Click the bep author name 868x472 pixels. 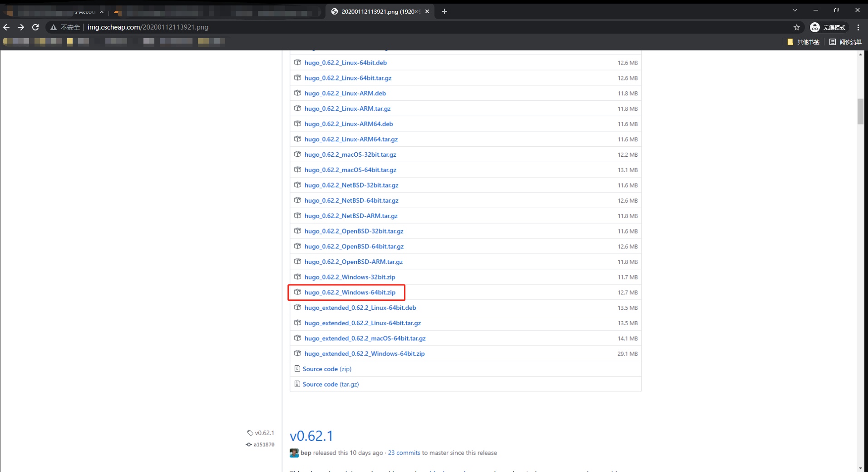coord(306,453)
